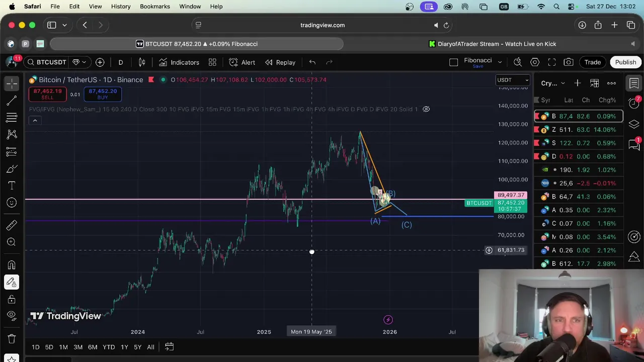Open the watchlist three-dot menu

pyautogui.click(x=611, y=83)
